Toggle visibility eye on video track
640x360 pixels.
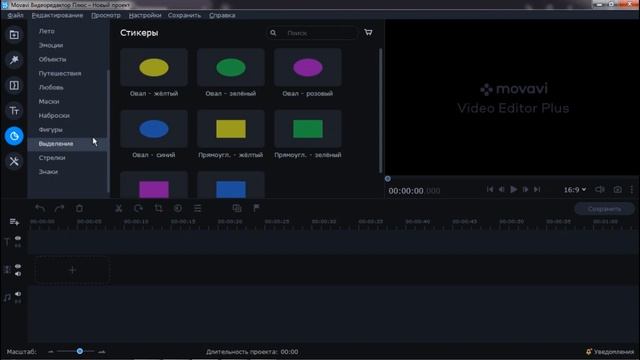(18, 266)
